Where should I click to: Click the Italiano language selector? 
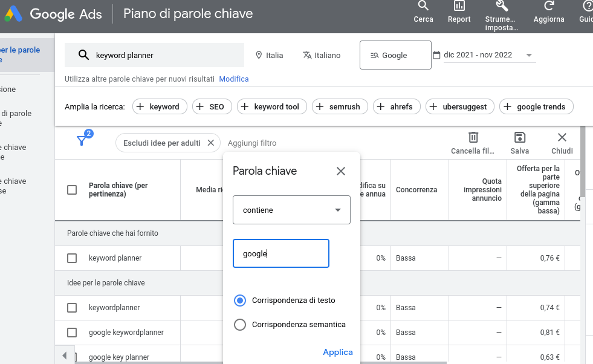pos(322,55)
